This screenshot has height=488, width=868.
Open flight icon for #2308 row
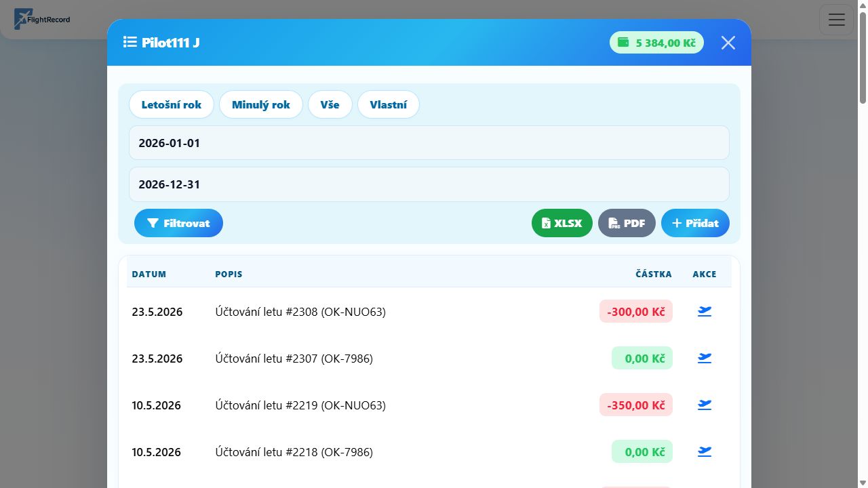pos(705,311)
